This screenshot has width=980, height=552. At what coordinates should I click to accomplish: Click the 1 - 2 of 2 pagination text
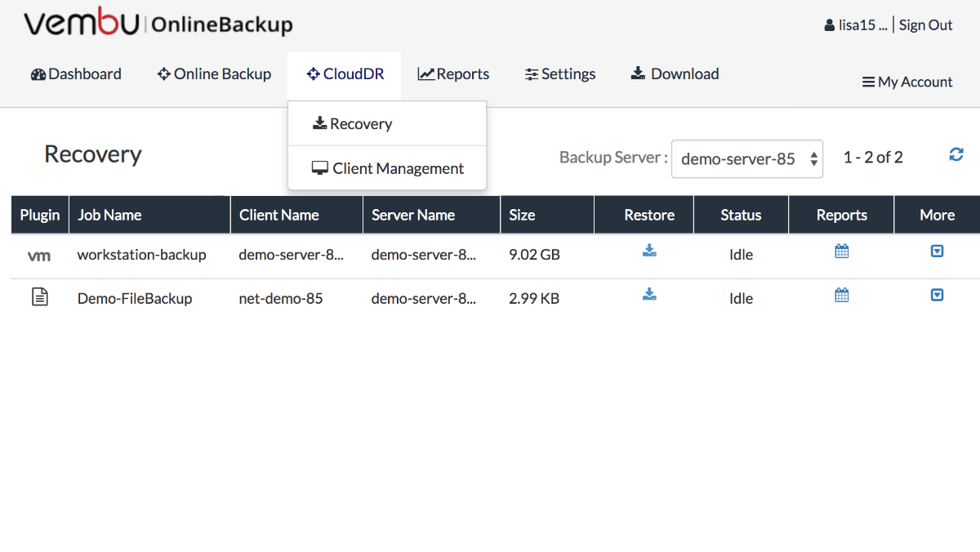(x=873, y=158)
